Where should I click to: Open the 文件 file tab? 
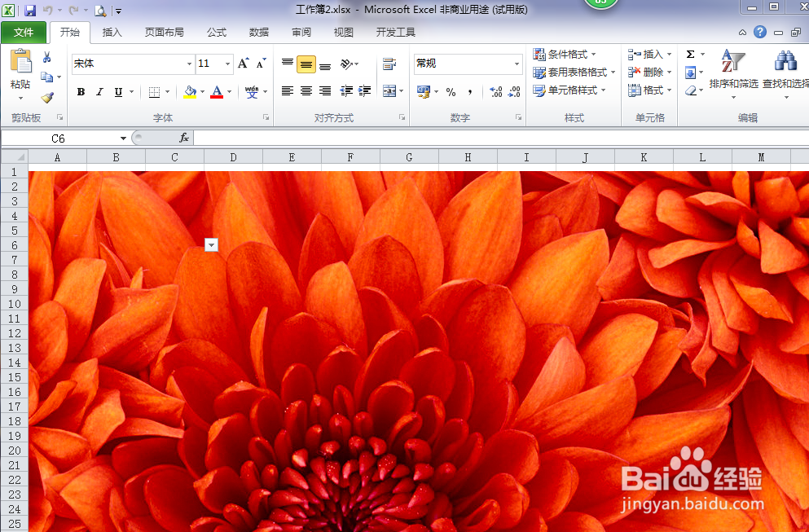[24, 33]
